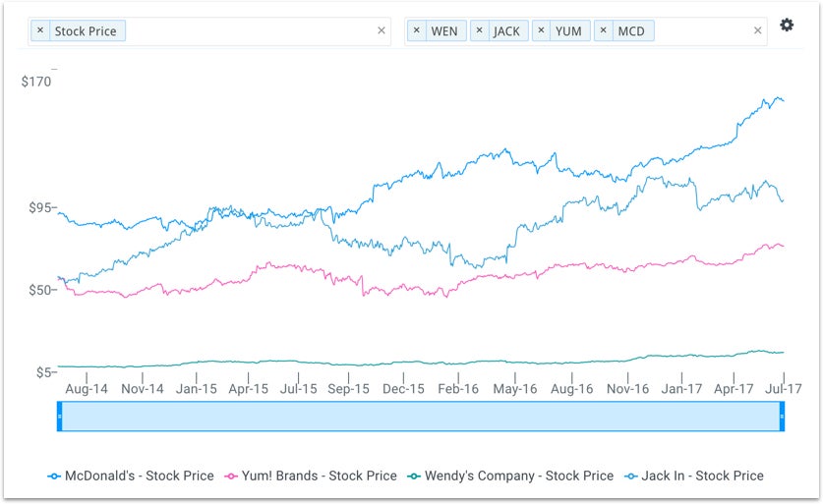Click the Apr-15 x-axis label
The image size is (823, 504).
[x=248, y=389]
